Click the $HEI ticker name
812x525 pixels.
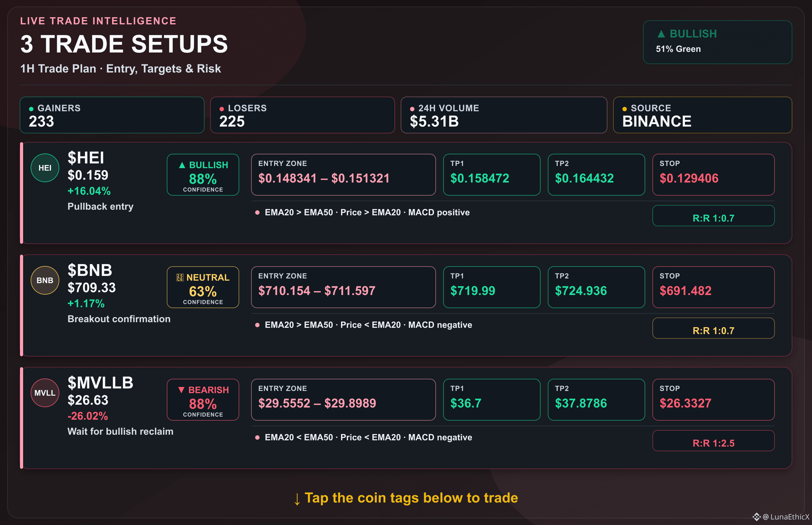pyautogui.click(x=86, y=158)
